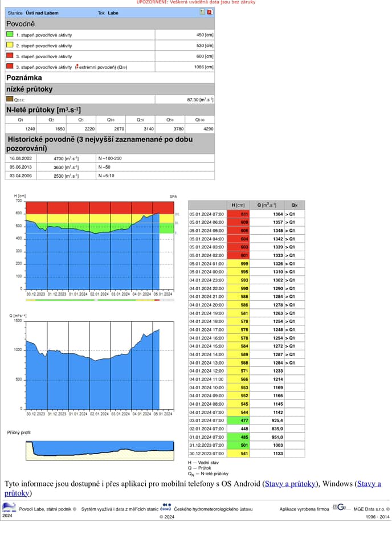Image resolution: width=392 pixels, height=547 pixels.
Task: Click the H [cm] column header
Action: click(238, 205)
